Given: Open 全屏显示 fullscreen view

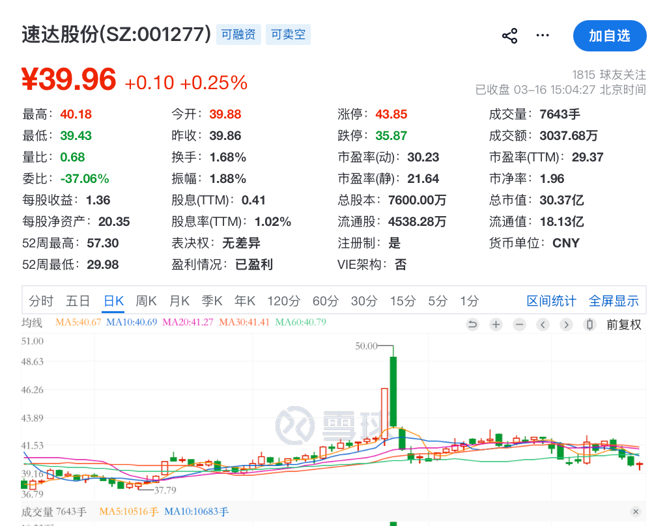Looking at the screenshot, I should (613, 301).
